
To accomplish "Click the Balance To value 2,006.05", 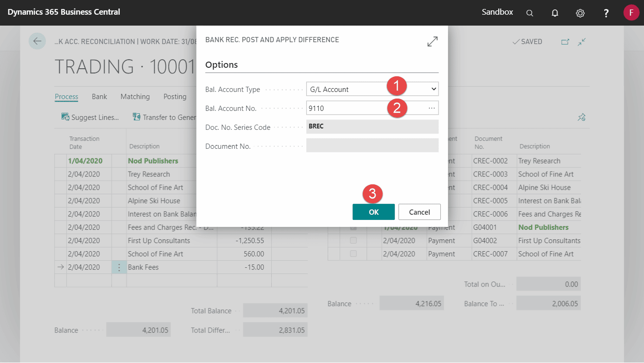I will (x=548, y=304).
